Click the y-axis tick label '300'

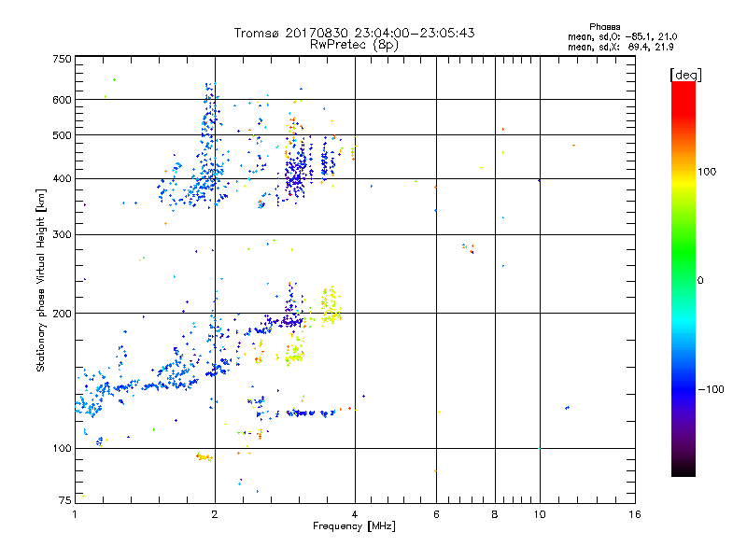(62, 235)
